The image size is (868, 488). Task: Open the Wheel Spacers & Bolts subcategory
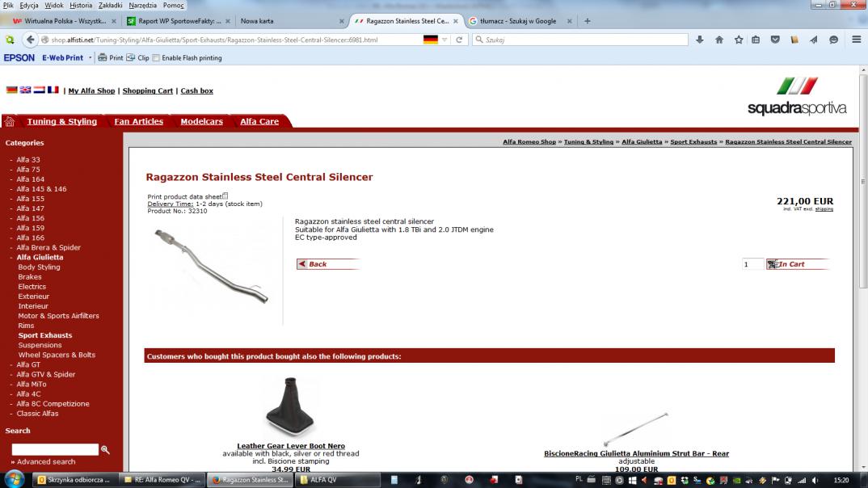pos(57,355)
